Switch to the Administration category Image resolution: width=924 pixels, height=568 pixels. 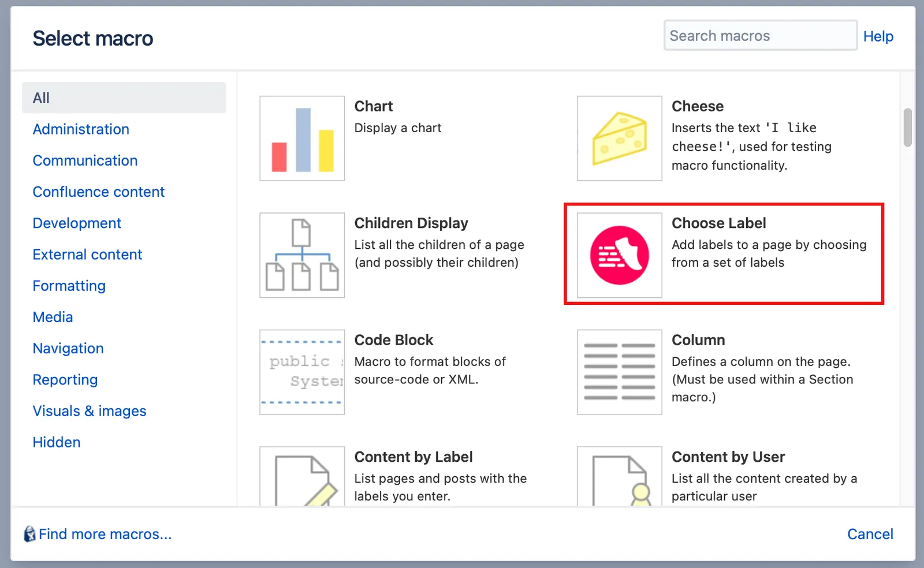pyautogui.click(x=81, y=129)
